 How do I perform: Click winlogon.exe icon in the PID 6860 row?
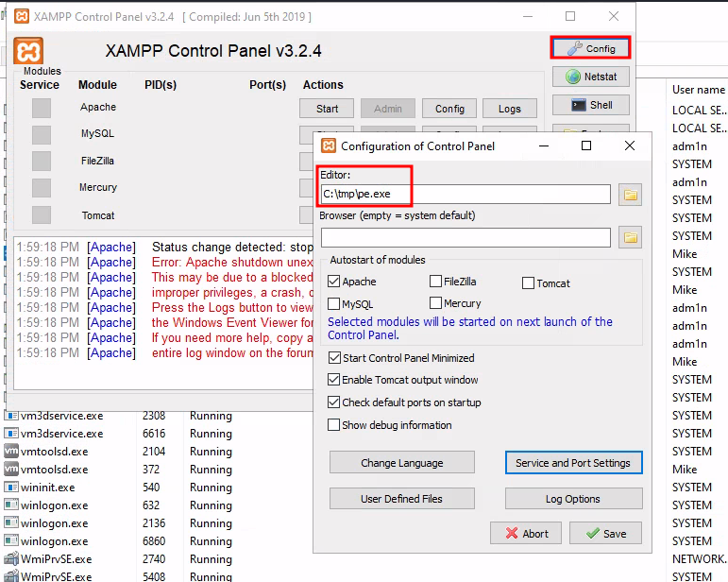[11, 541]
